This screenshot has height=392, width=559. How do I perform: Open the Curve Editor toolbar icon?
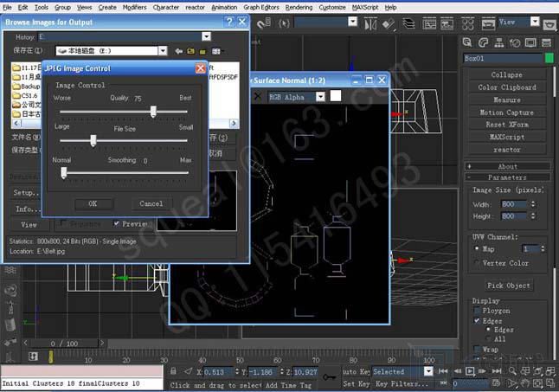(x=429, y=24)
